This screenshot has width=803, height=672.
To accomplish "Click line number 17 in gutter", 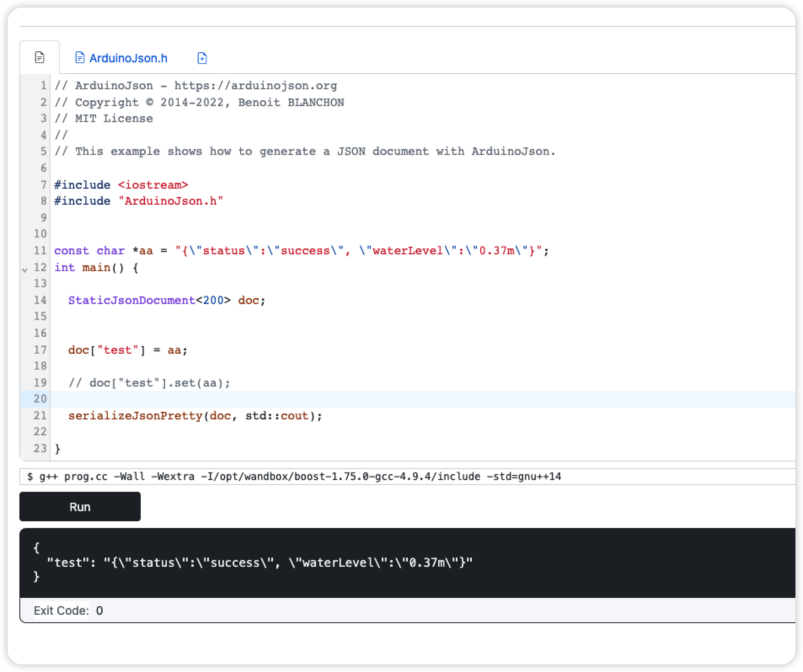I will tap(40, 350).
